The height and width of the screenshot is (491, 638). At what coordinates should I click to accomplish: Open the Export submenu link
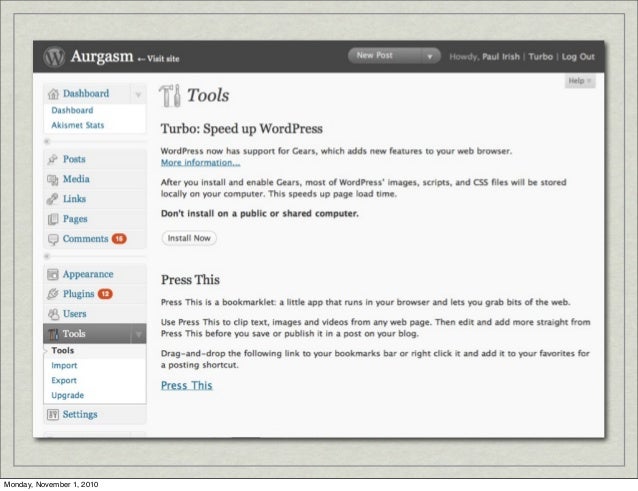pos(64,381)
